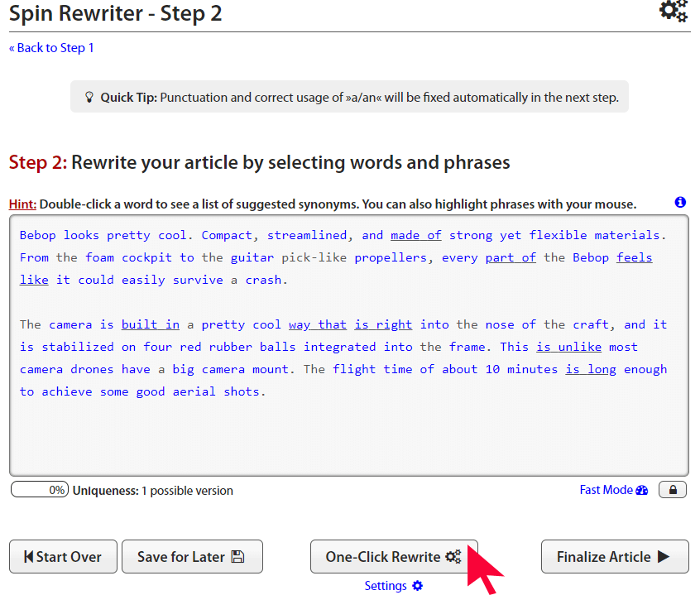Image resolution: width=700 pixels, height=595 pixels.
Task: Click Save for Later button
Action: tap(192, 557)
